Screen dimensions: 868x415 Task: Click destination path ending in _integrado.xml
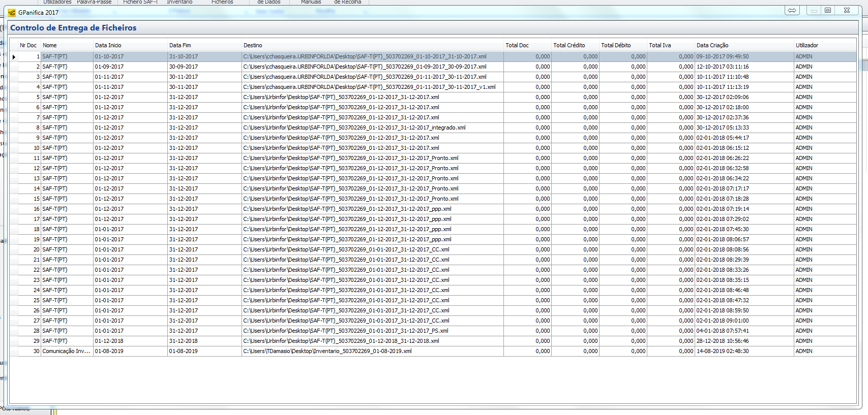(x=354, y=127)
